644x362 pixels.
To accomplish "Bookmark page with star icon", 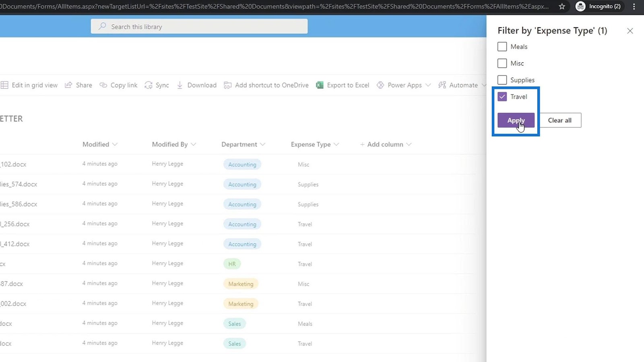I will [x=562, y=6].
